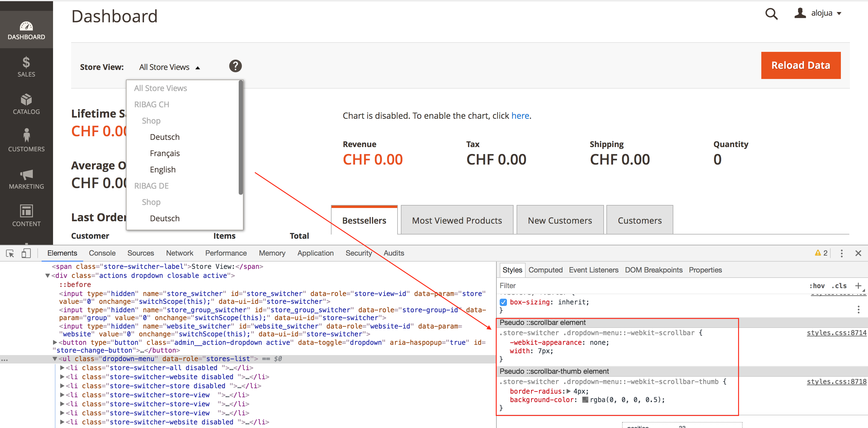
Task: Open the Console tab in DevTools
Action: click(x=102, y=253)
